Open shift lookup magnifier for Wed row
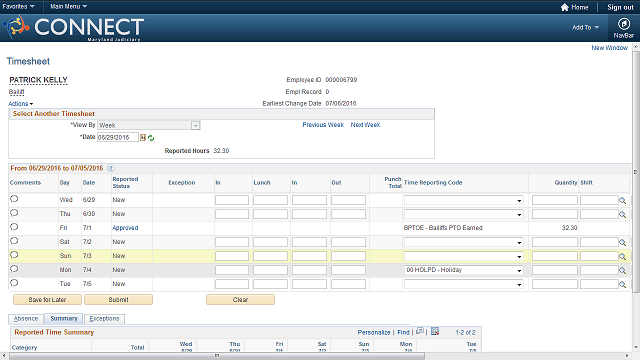The width and height of the screenshot is (640, 360). [x=622, y=200]
